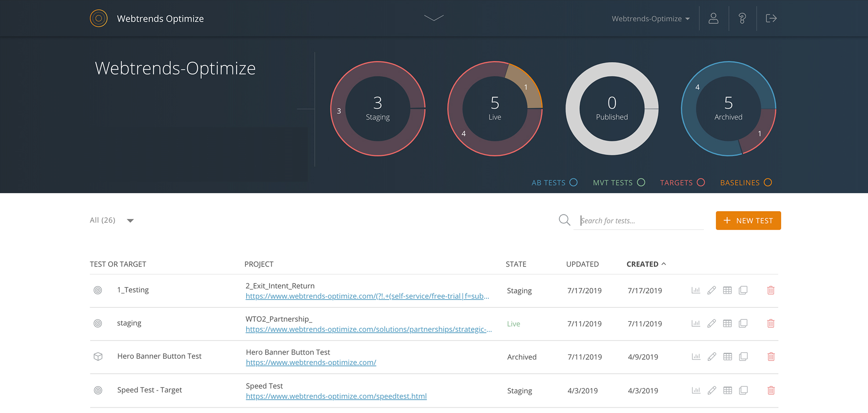Image resolution: width=868 pixels, height=413 pixels.
Task: Edit Hero Banner Button Test
Action: click(712, 357)
